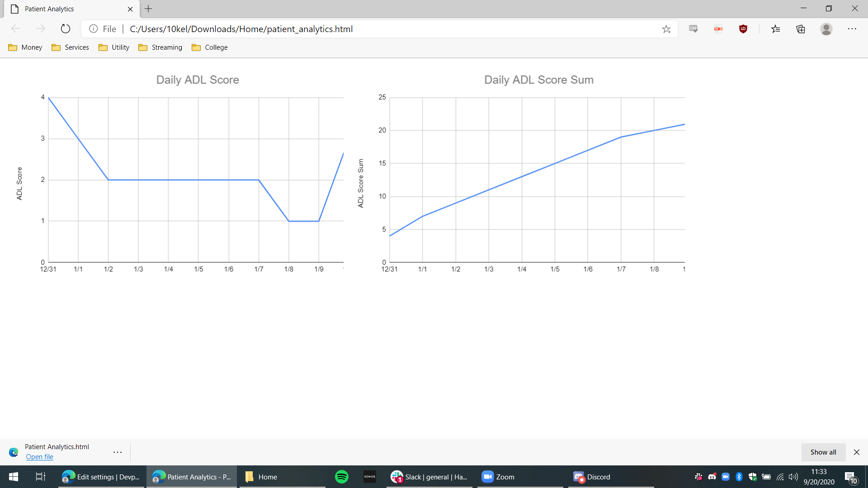This screenshot has width=868, height=488.
Task: Click the user profile avatar icon
Action: (x=826, y=29)
